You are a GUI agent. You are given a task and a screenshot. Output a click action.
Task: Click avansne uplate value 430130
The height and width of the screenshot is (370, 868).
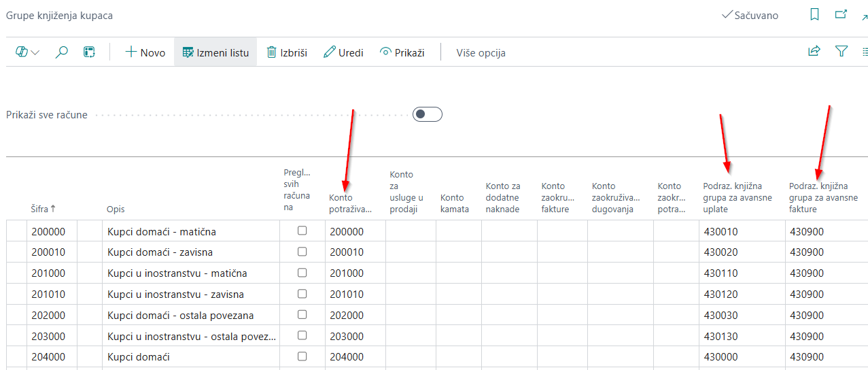742,336
